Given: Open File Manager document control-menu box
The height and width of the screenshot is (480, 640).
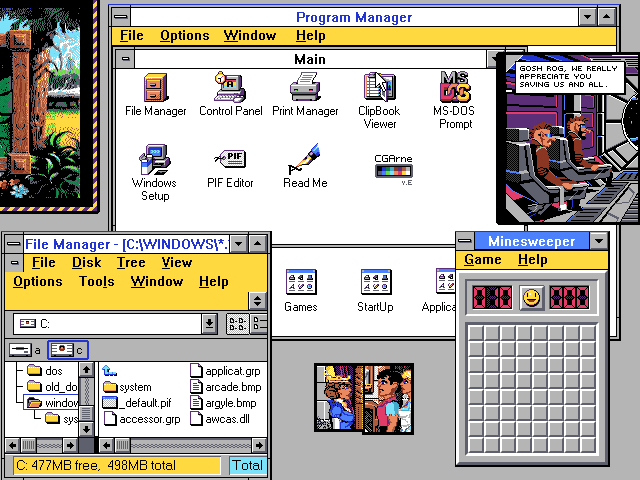Looking at the screenshot, I should pos(14,262).
